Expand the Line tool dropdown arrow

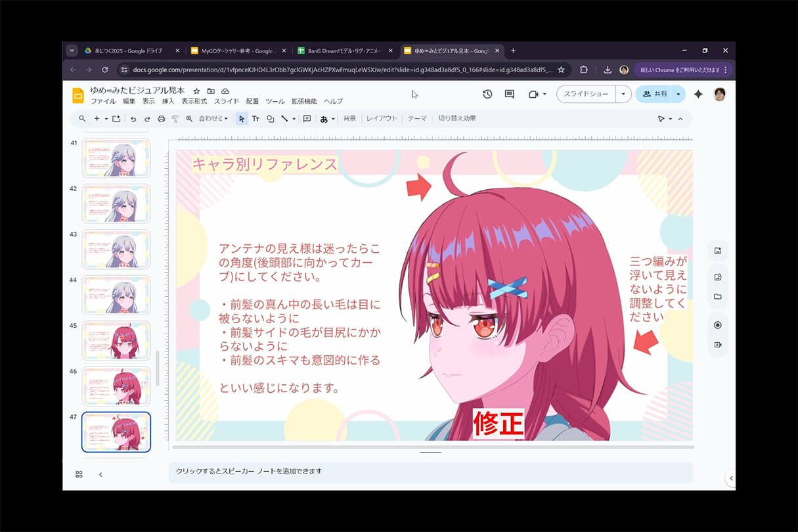point(292,119)
